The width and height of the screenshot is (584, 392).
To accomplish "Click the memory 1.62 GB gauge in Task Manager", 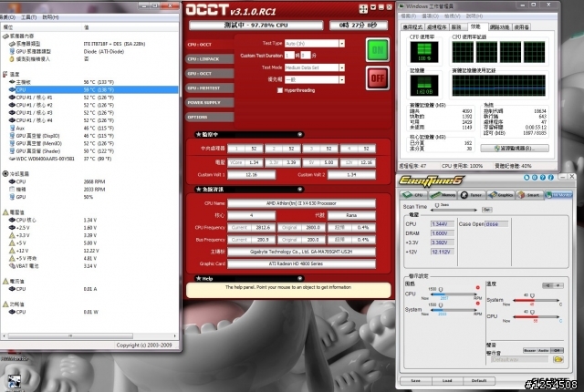I will 423,85.
